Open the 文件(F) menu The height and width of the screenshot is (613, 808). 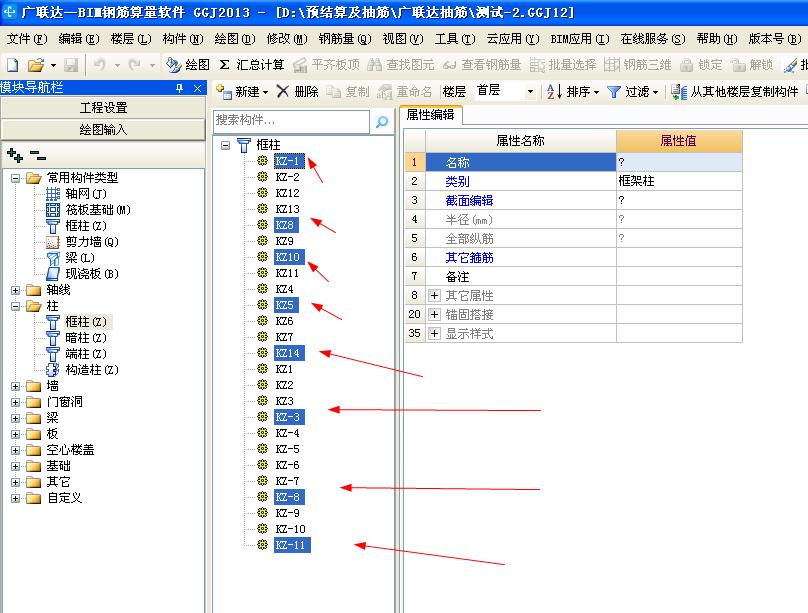coord(27,39)
